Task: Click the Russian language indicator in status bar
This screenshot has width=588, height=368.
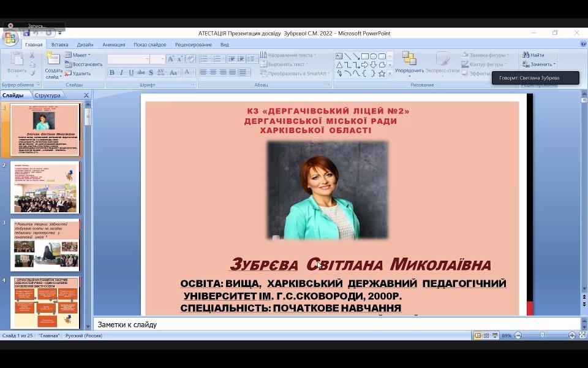Action: [84, 335]
